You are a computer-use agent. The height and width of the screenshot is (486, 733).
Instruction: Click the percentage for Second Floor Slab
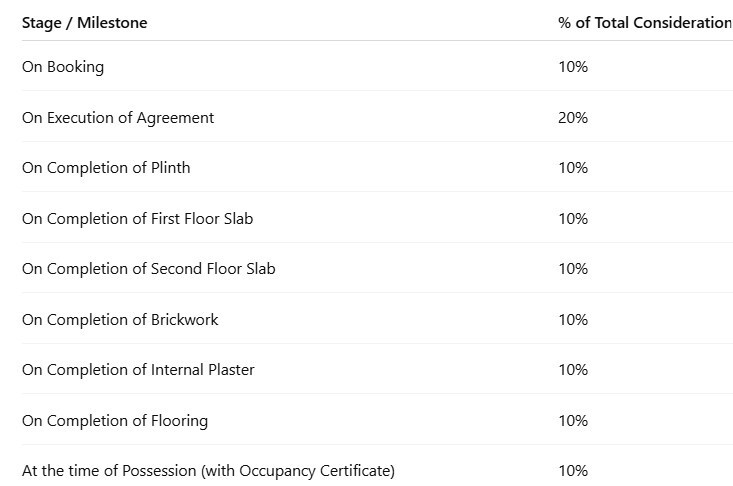(x=573, y=269)
